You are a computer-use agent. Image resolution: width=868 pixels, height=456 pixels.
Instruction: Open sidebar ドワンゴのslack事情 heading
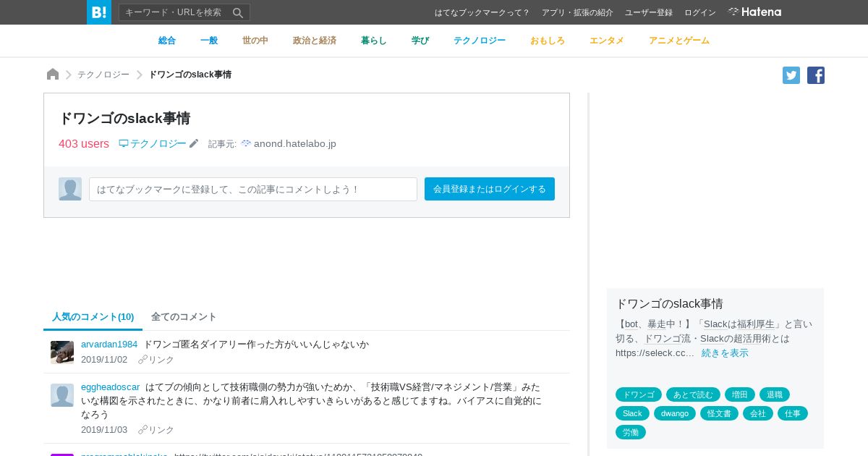click(669, 304)
